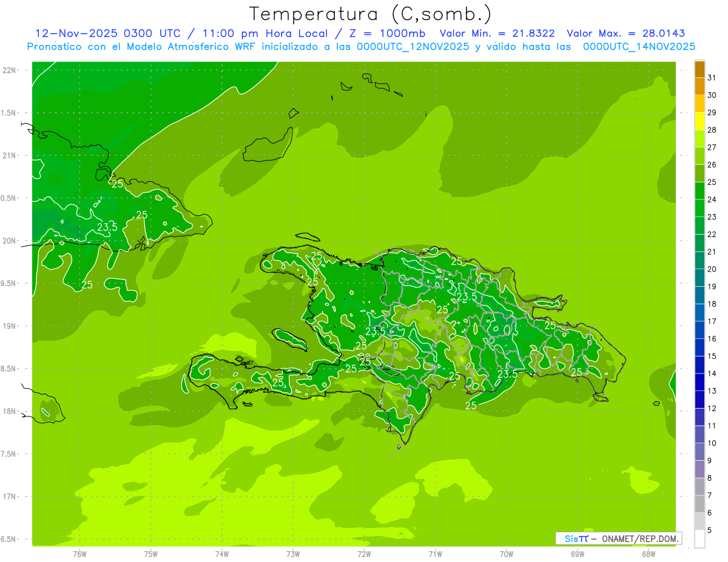Click the "68W" longitude axis label
728x562 pixels.
tap(649, 554)
